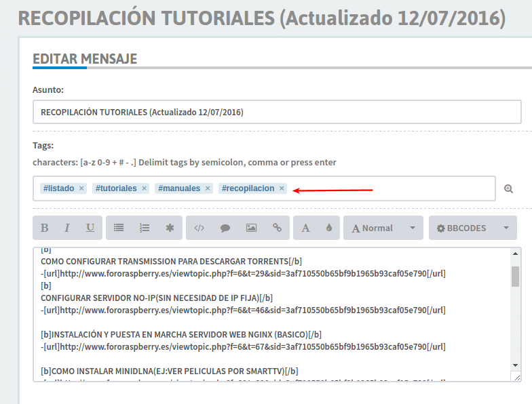Insert a quote bubble tag
Viewport: 532px width, 404px height.
[225, 228]
